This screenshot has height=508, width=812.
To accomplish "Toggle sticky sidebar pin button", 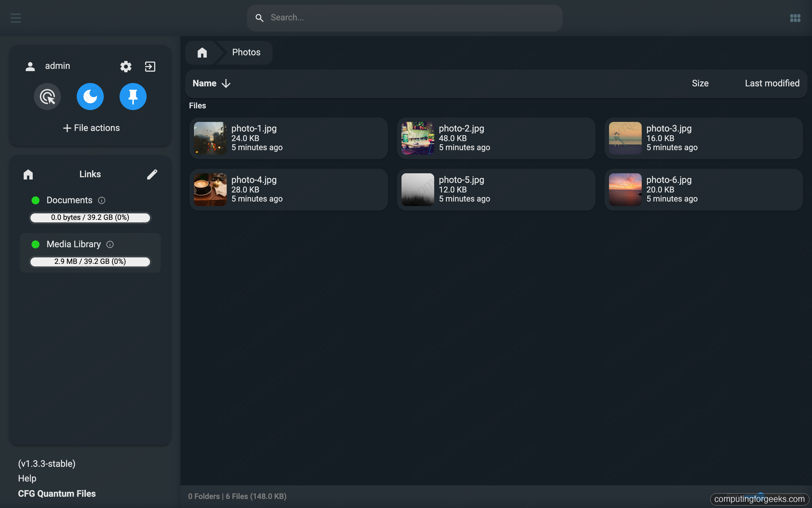I will click(133, 97).
